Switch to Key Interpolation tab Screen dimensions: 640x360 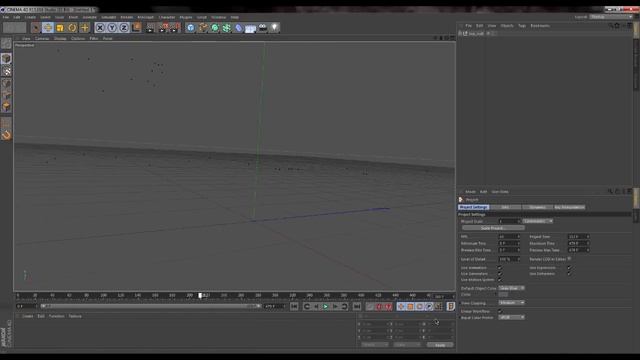569,207
